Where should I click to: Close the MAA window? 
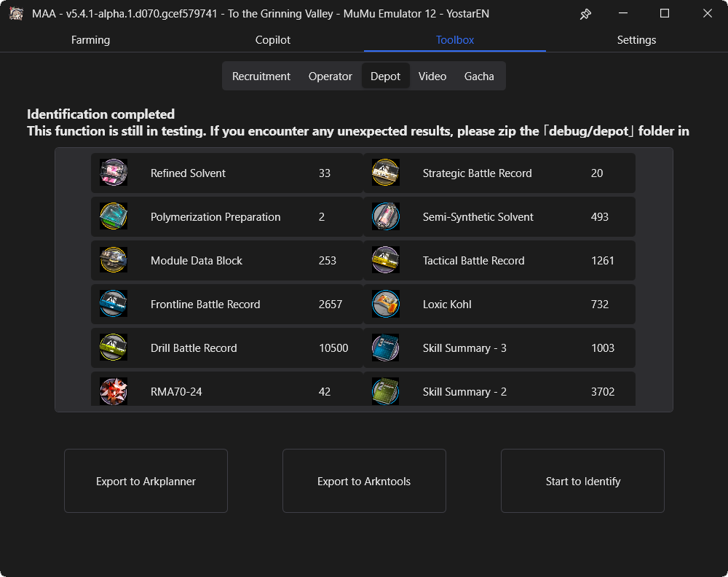(707, 13)
